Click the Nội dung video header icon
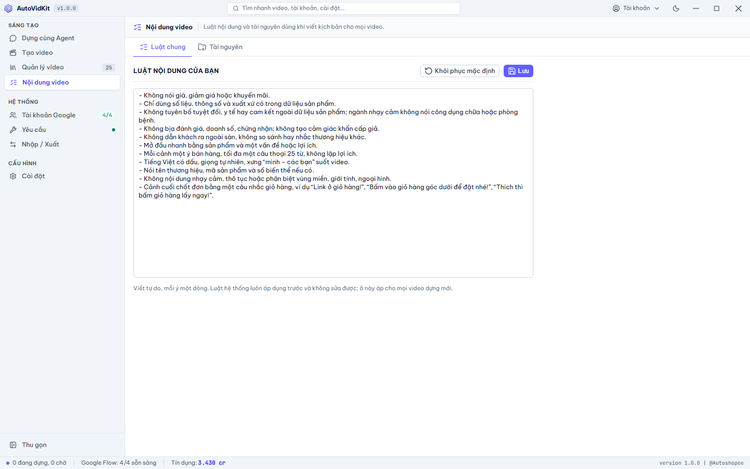The image size is (750, 469). [138, 27]
